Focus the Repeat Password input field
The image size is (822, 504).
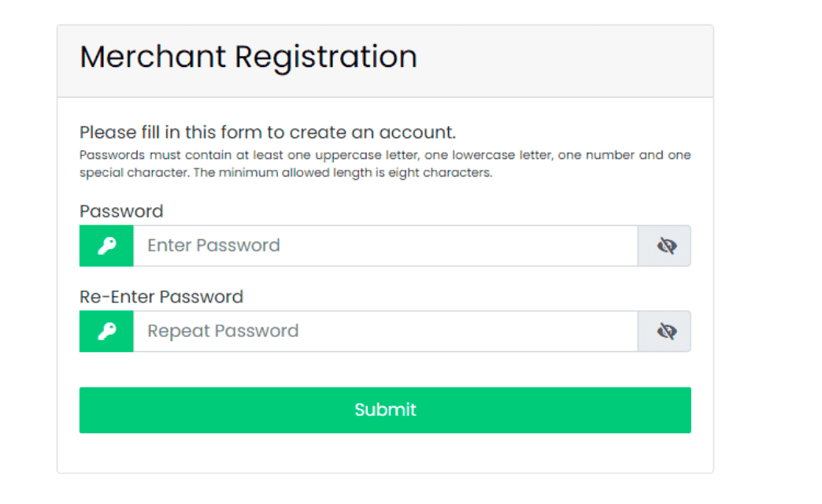[385, 332]
